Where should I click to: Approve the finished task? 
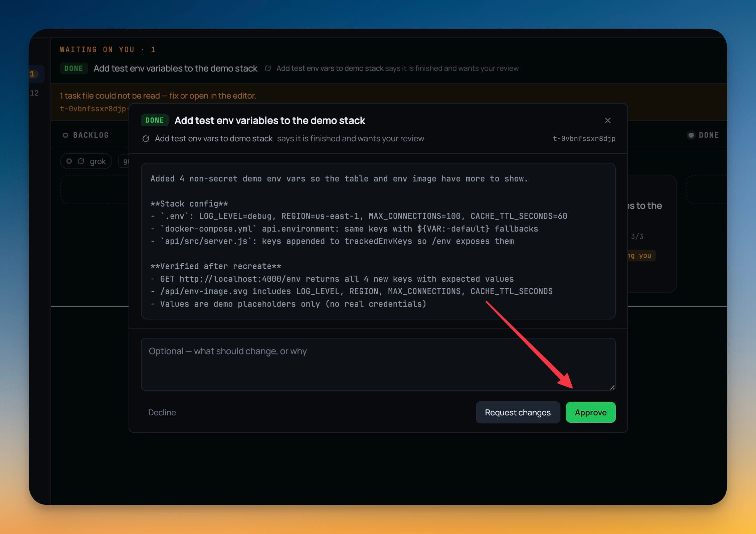click(x=590, y=412)
